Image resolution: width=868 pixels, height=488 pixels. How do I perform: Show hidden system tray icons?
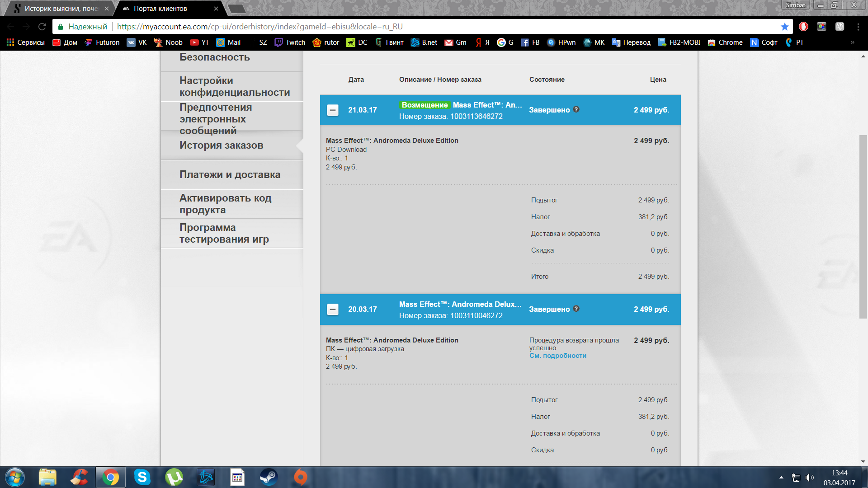[x=781, y=478]
